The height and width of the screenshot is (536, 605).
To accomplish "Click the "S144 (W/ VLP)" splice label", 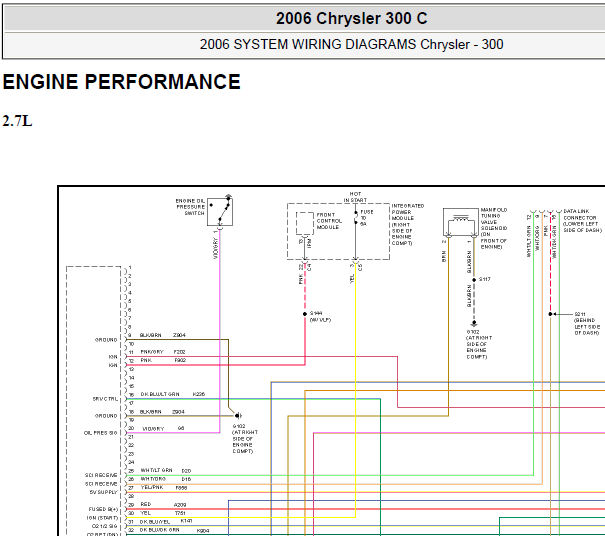I will tap(320, 317).
